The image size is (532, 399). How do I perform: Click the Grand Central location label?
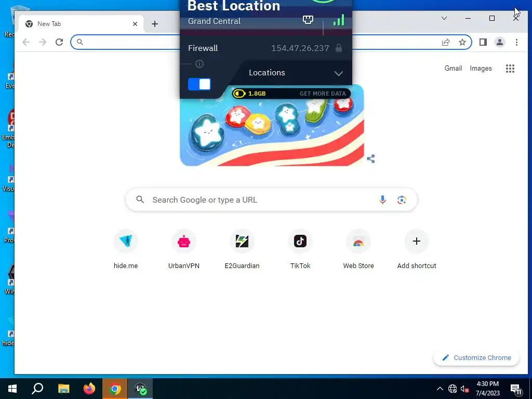point(214,21)
